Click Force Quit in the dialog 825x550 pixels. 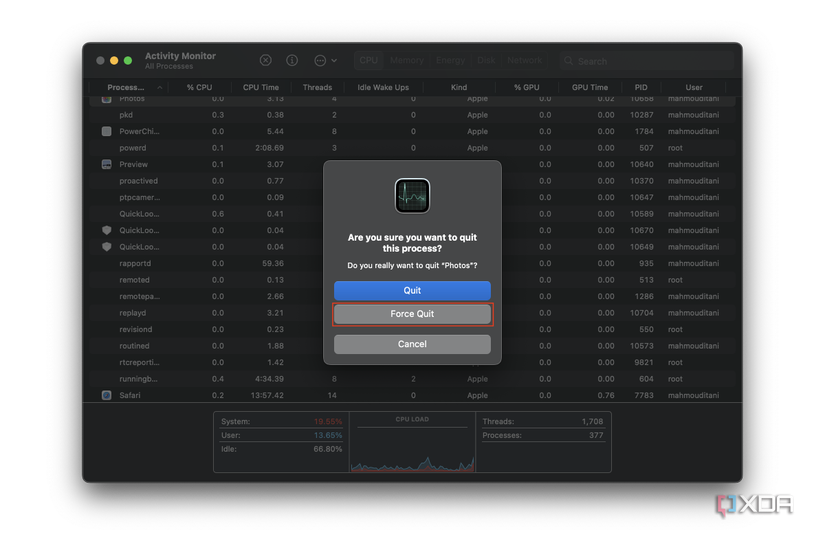tap(412, 314)
